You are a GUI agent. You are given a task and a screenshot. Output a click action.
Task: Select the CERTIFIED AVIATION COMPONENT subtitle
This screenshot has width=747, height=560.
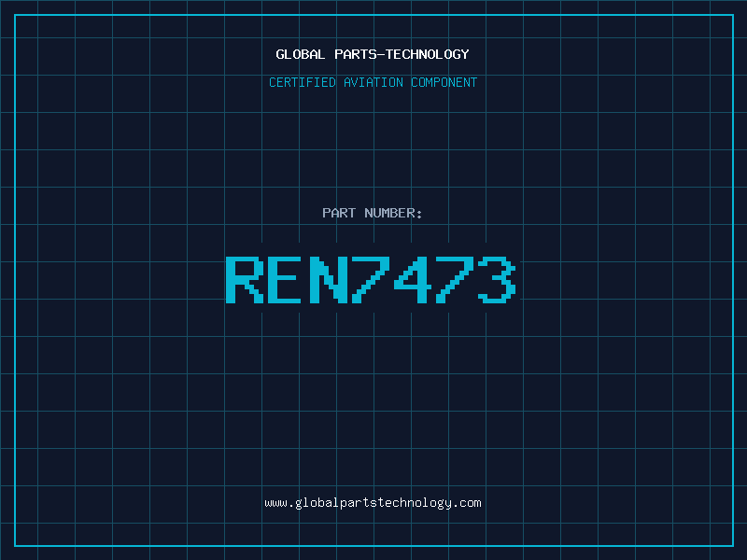(x=373, y=82)
